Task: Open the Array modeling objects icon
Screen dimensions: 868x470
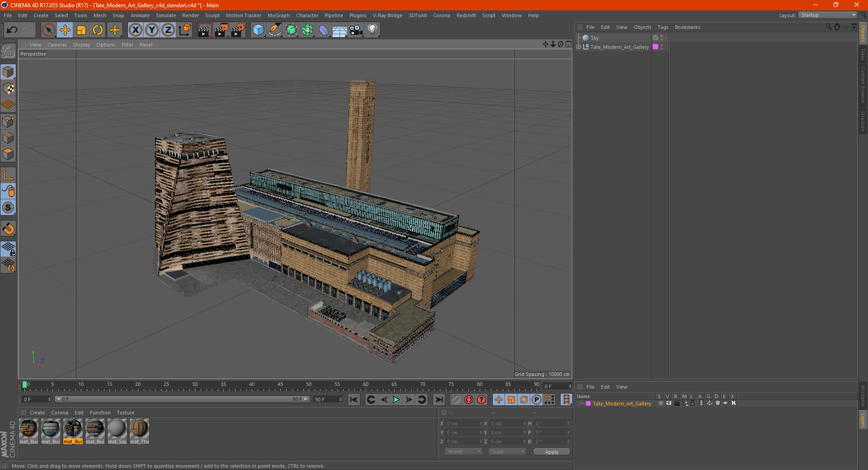Action: (x=307, y=30)
